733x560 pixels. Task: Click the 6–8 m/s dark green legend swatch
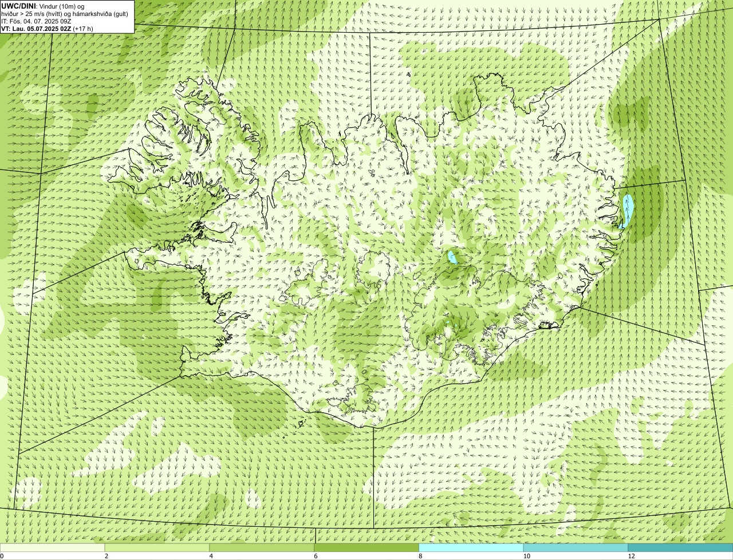coord(366,547)
